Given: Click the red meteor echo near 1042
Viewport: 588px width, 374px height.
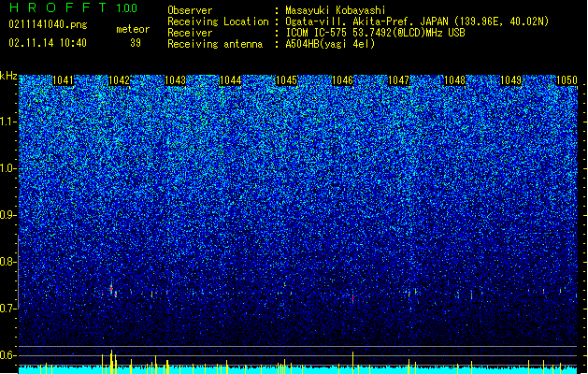Looking at the screenshot, I should [x=111, y=289].
